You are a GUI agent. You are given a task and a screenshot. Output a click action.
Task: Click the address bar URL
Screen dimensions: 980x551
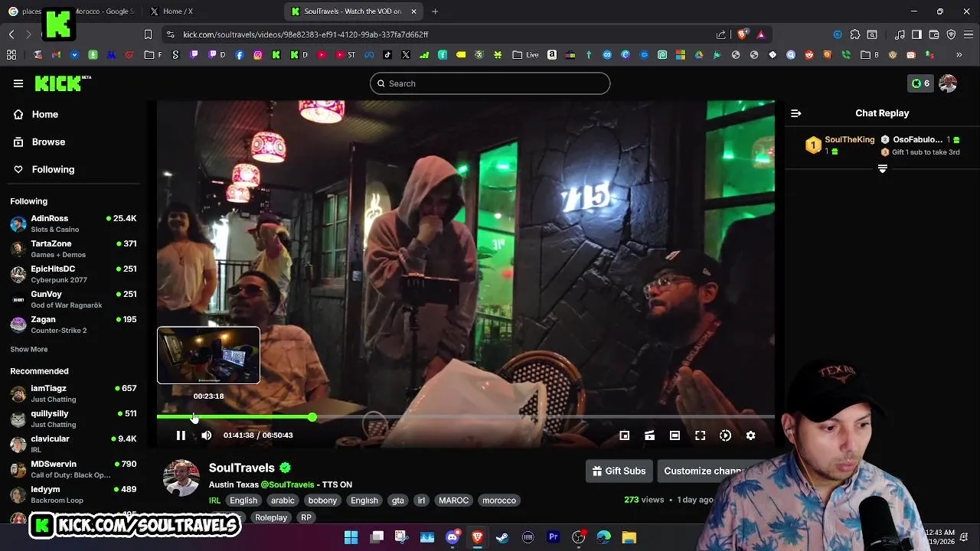pyautogui.click(x=305, y=34)
